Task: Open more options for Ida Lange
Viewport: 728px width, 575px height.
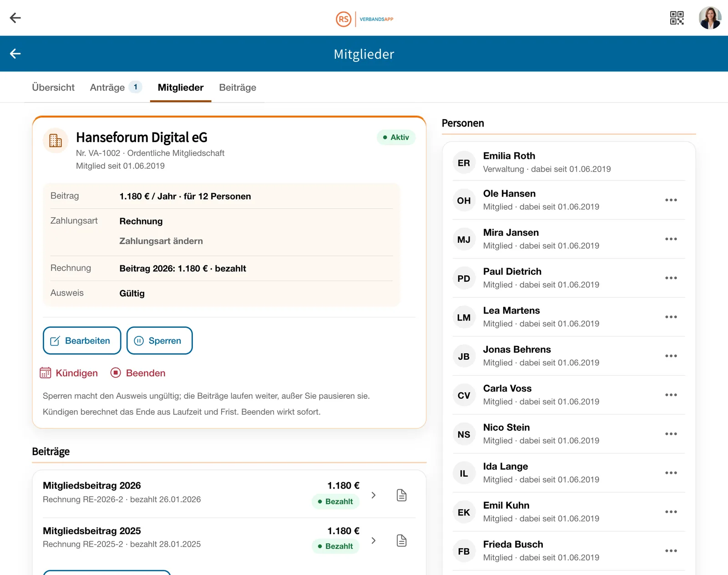Action: click(671, 473)
